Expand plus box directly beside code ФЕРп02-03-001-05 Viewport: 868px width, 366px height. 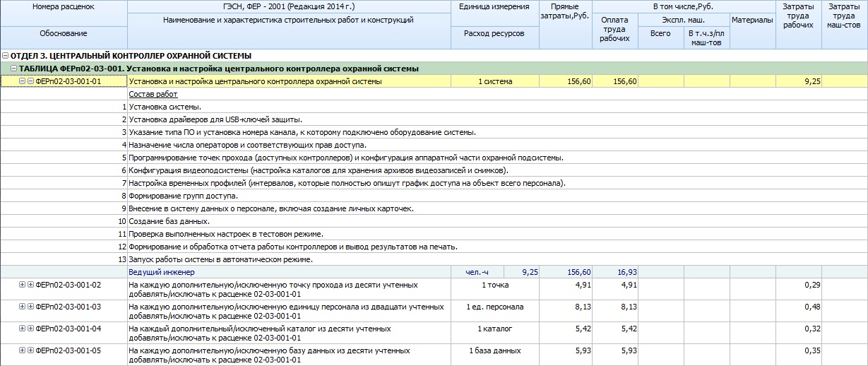tap(30, 350)
